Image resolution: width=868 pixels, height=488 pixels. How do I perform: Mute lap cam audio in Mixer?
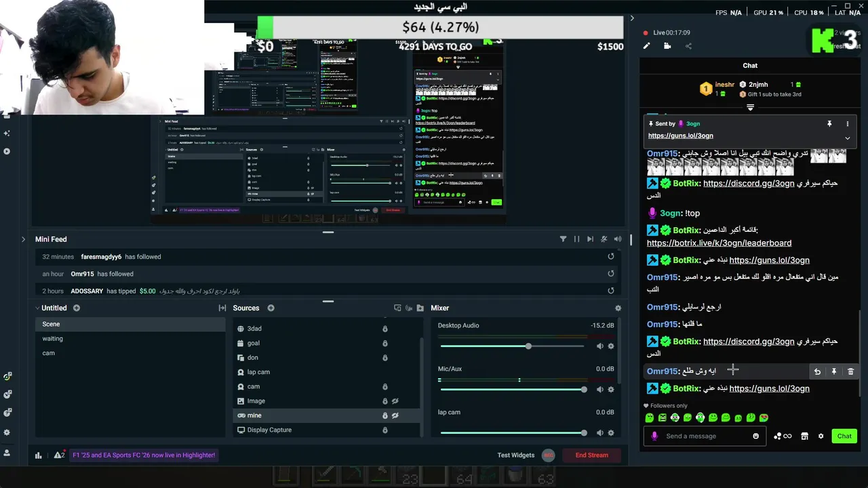pos(599,432)
